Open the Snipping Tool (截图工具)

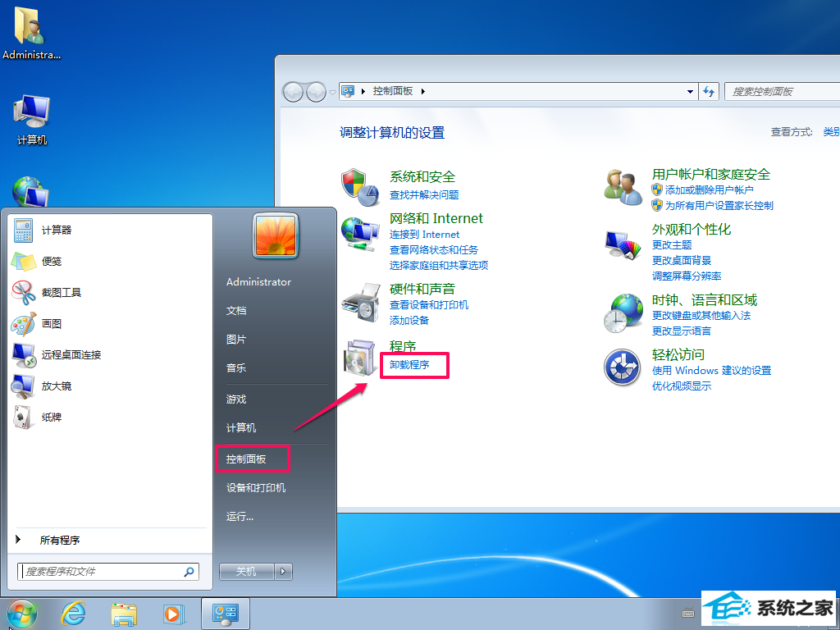[24, 293]
